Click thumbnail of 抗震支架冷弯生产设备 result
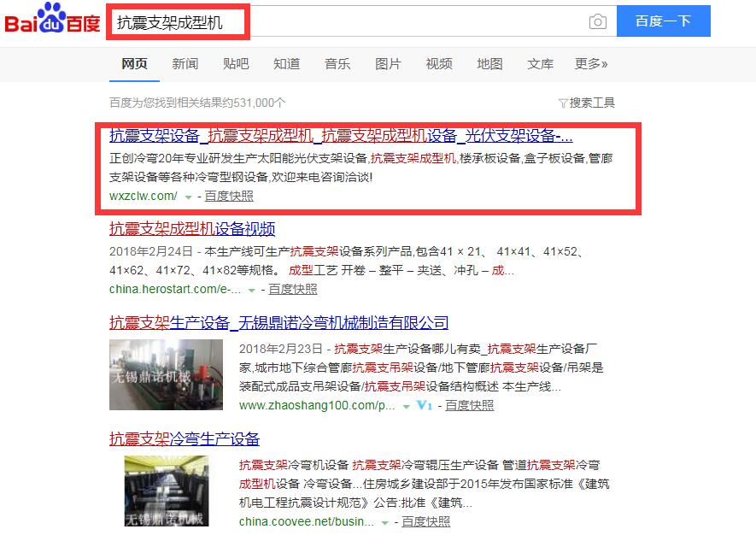The width and height of the screenshot is (756, 541). click(167, 491)
